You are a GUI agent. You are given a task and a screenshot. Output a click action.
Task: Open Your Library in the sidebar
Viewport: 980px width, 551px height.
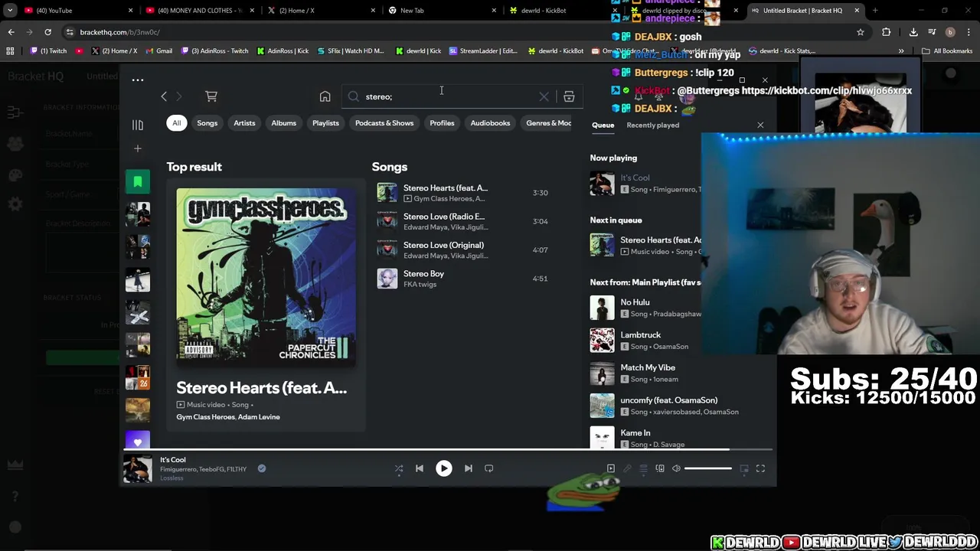click(138, 124)
